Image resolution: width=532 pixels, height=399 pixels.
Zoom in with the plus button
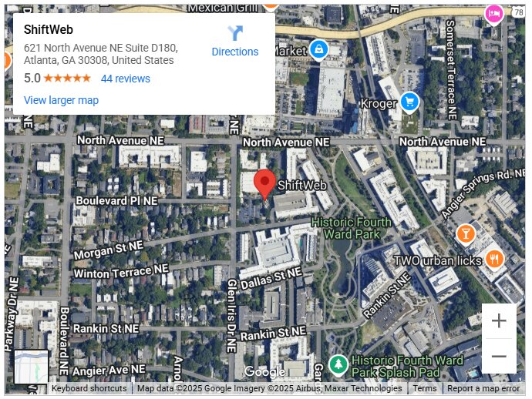click(499, 320)
